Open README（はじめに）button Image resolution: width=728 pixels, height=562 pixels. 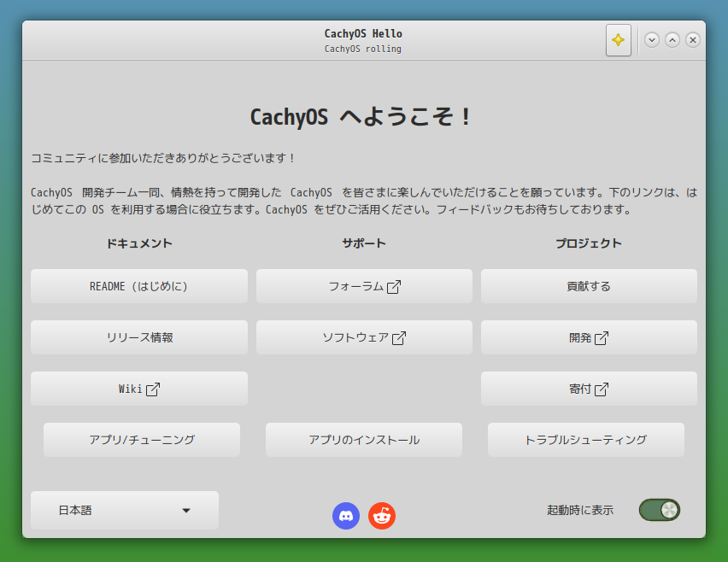tap(139, 286)
